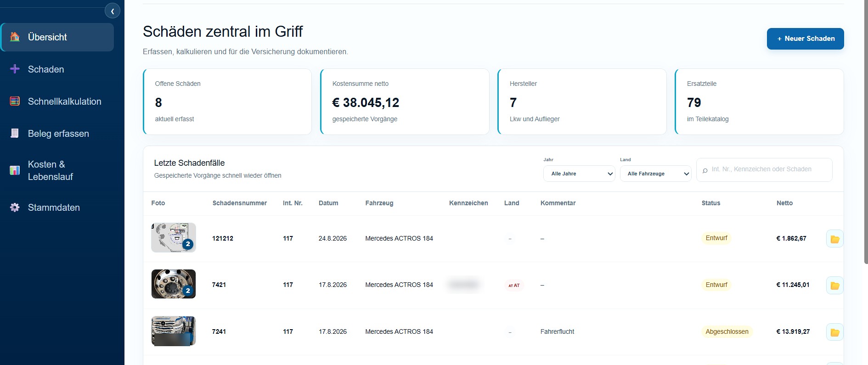Viewport: 868px width, 365px height.
Task: Navigate to Beleg erfassen
Action: click(57, 134)
